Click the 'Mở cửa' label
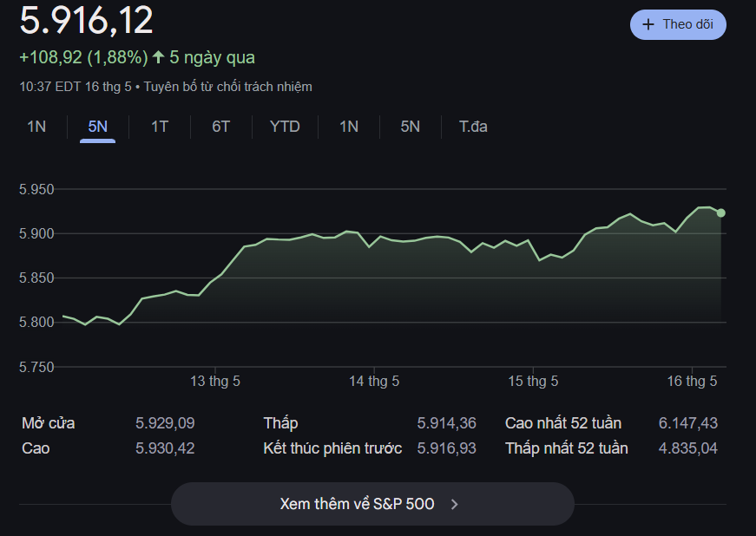The width and height of the screenshot is (756, 536). 49,423
